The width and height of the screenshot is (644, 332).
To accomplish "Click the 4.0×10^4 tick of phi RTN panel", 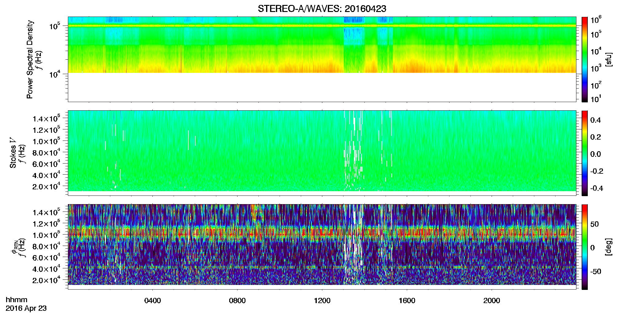I will pyautogui.click(x=47, y=269).
